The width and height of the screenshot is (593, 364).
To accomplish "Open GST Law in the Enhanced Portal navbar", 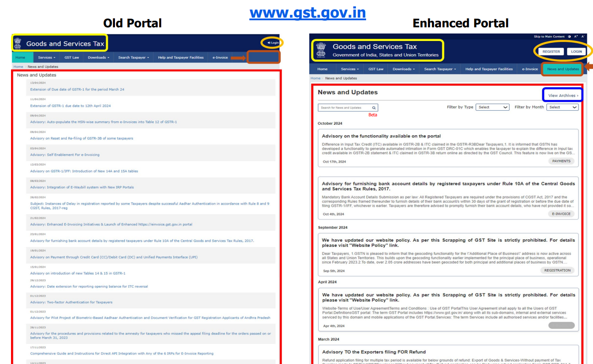I will [x=376, y=69].
